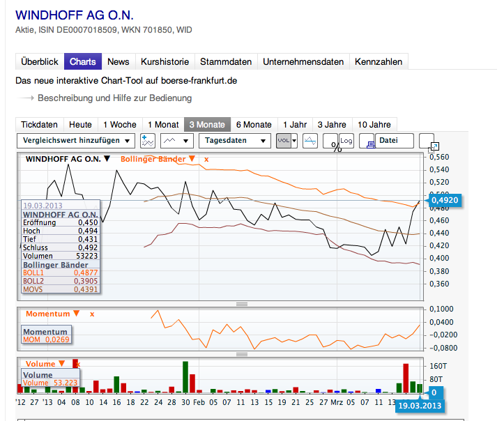504x421 pixels.
Task: Click the Datei file button
Action: [x=395, y=141]
